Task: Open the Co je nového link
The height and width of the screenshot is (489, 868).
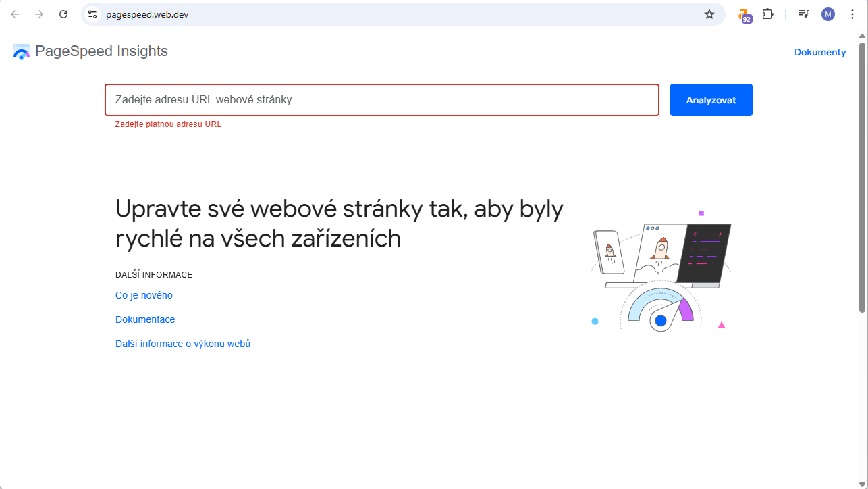Action: coord(144,295)
